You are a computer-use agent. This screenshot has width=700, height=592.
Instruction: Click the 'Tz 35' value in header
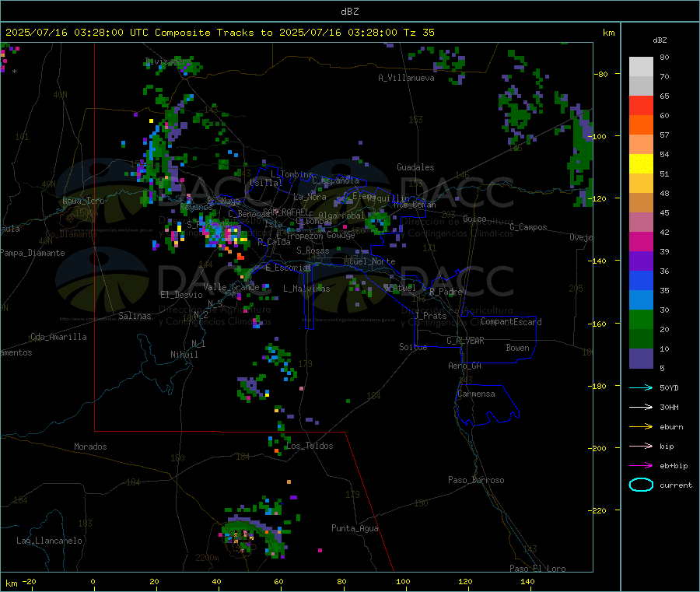418,33
